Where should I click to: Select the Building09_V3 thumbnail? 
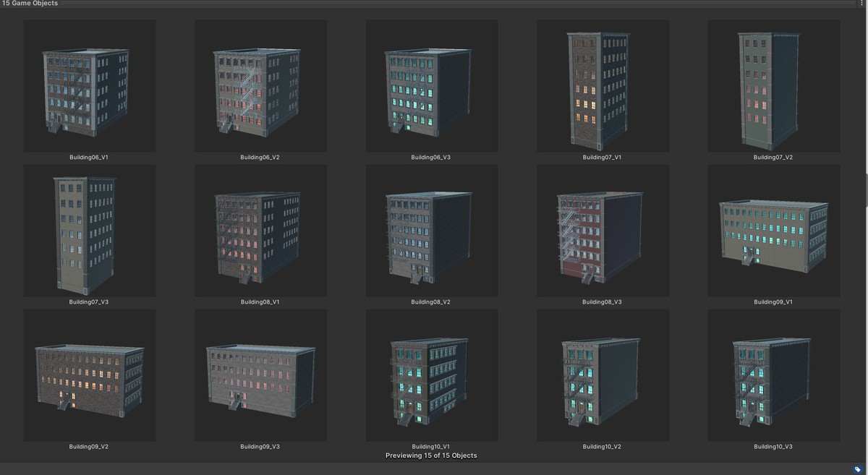coord(260,375)
